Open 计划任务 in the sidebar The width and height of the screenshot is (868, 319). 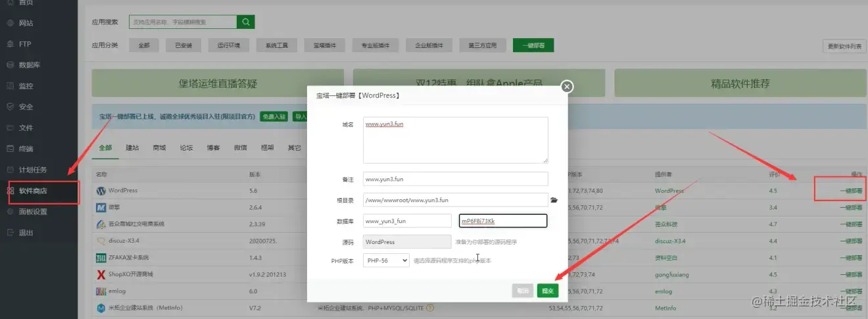[33, 170]
